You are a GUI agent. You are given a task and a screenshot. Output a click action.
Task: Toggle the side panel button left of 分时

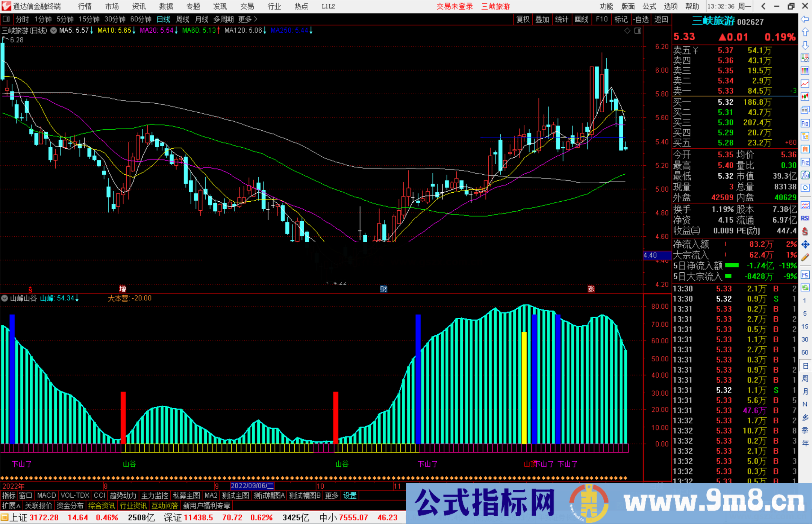[6, 19]
